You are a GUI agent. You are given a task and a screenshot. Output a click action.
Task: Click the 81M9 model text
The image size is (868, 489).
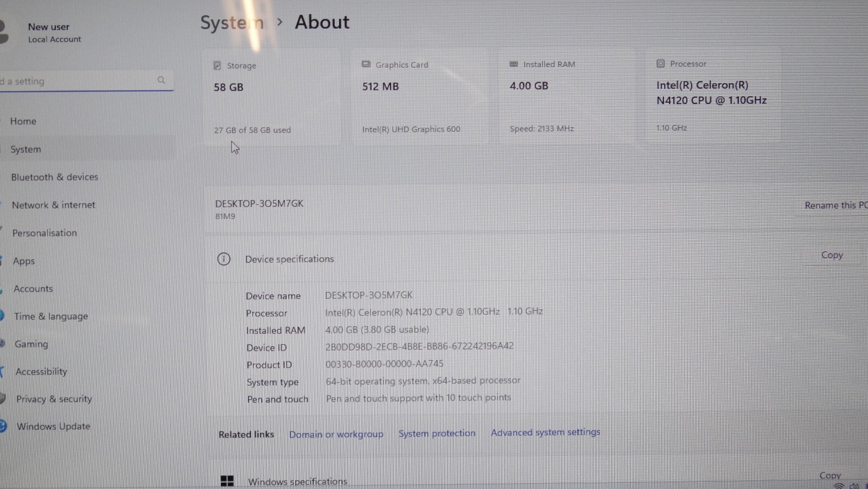tap(225, 216)
